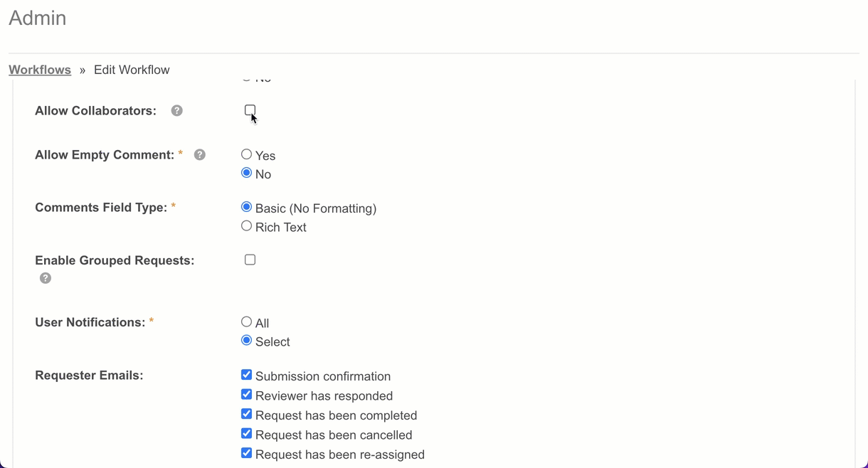The image size is (868, 468).
Task: Set User Notifications to Select
Action: coord(247,341)
